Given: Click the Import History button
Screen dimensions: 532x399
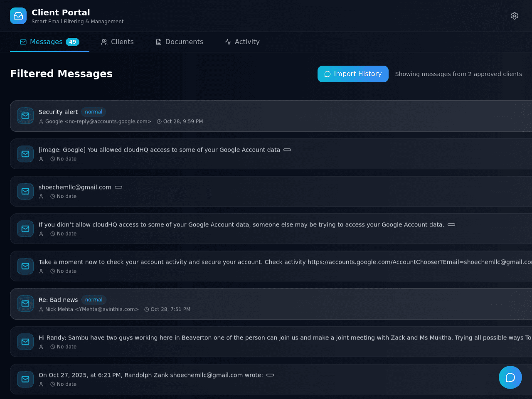Looking at the screenshot, I should click(353, 74).
